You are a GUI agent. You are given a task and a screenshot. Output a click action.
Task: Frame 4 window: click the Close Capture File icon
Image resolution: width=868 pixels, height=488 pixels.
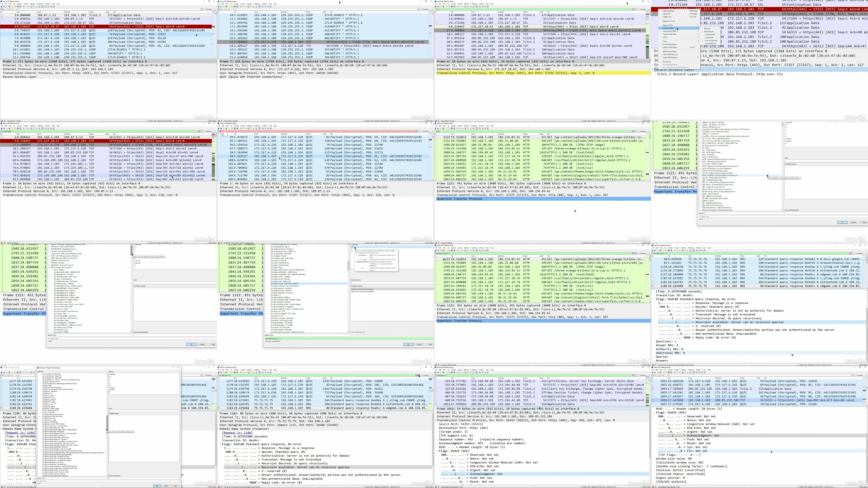pos(452,7)
